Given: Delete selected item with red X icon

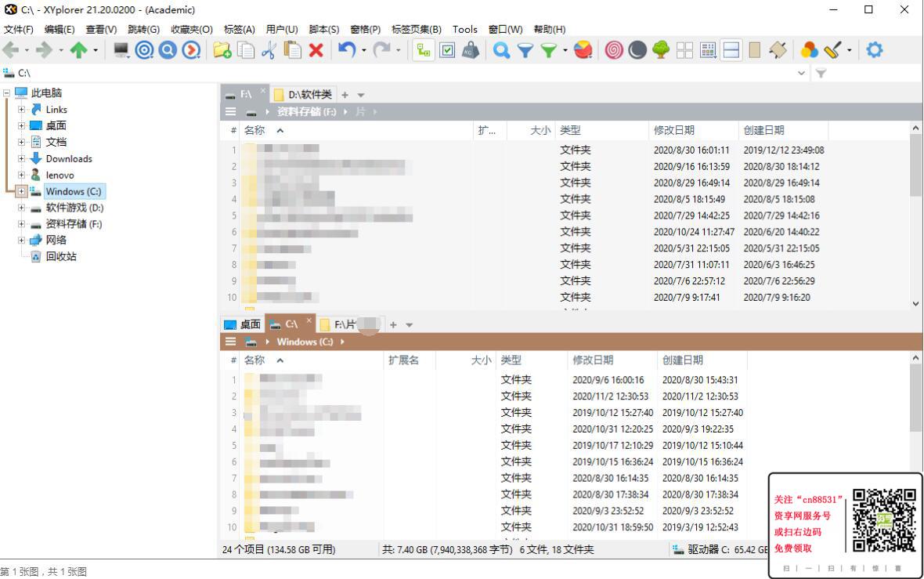Looking at the screenshot, I should 316,50.
